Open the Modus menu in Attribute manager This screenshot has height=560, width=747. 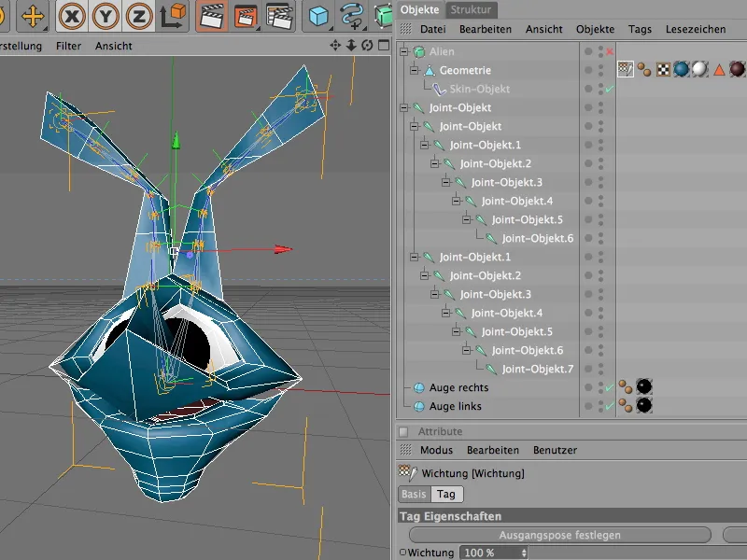pos(436,450)
